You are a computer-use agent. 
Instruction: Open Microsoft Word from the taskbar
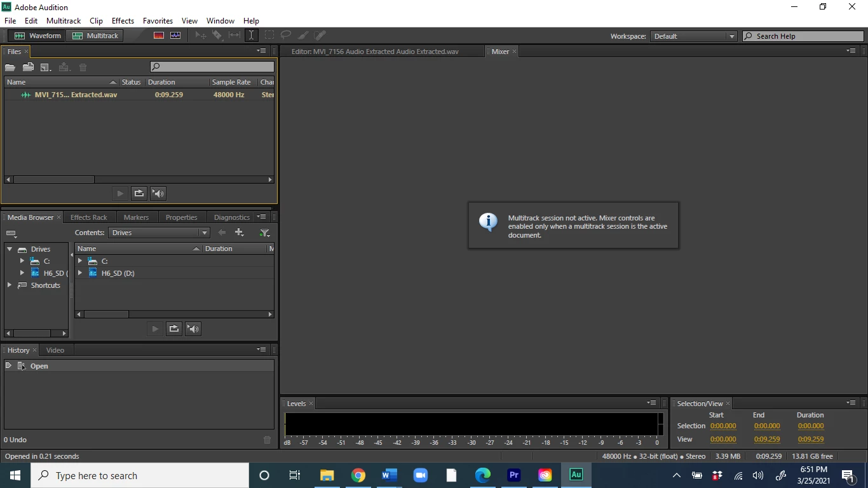point(390,475)
